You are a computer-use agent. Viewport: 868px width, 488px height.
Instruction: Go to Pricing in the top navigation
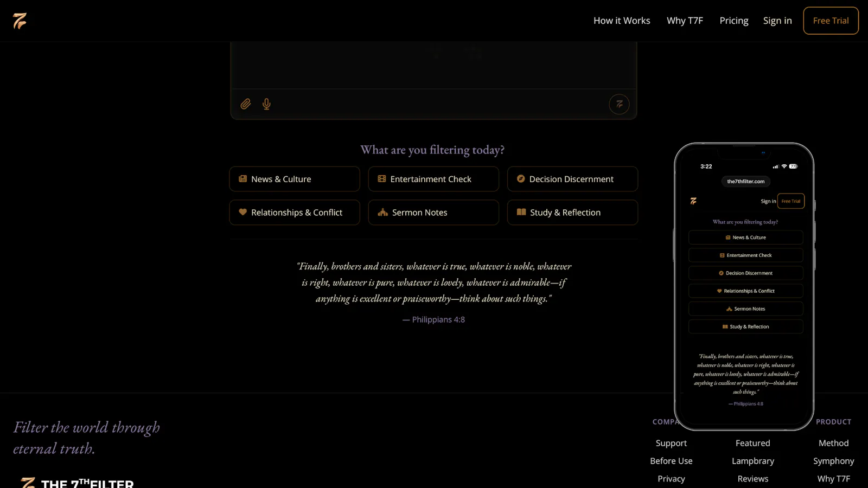(x=734, y=21)
